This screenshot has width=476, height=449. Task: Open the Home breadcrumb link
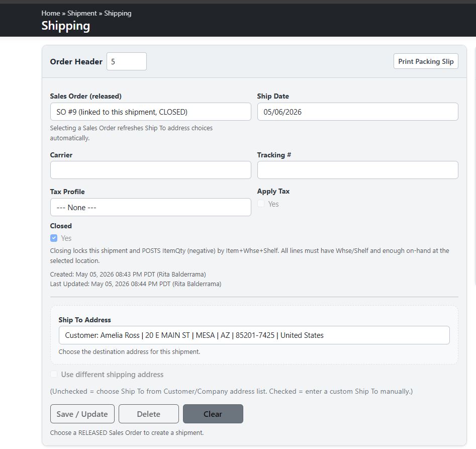(x=51, y=13)
